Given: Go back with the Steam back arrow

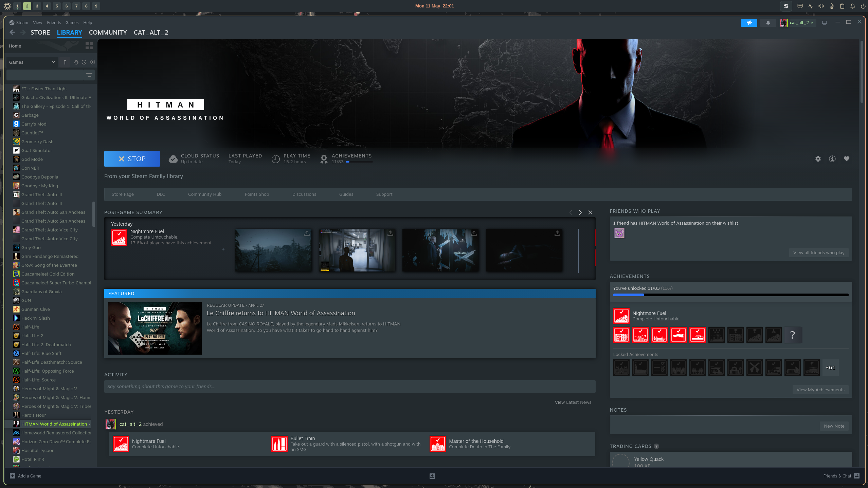Looking at the screenshot, I should tap(12, 32).
